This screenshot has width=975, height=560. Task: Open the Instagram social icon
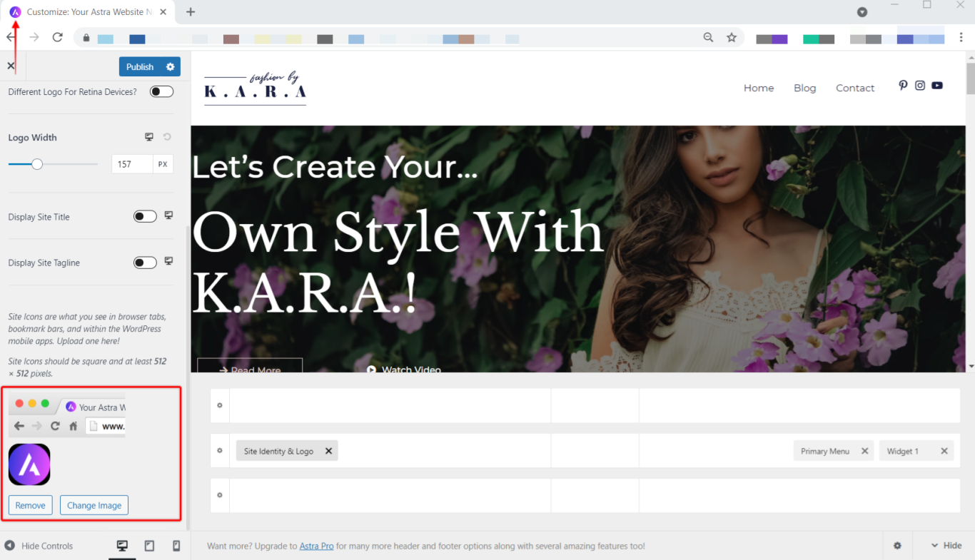[920, 86]
